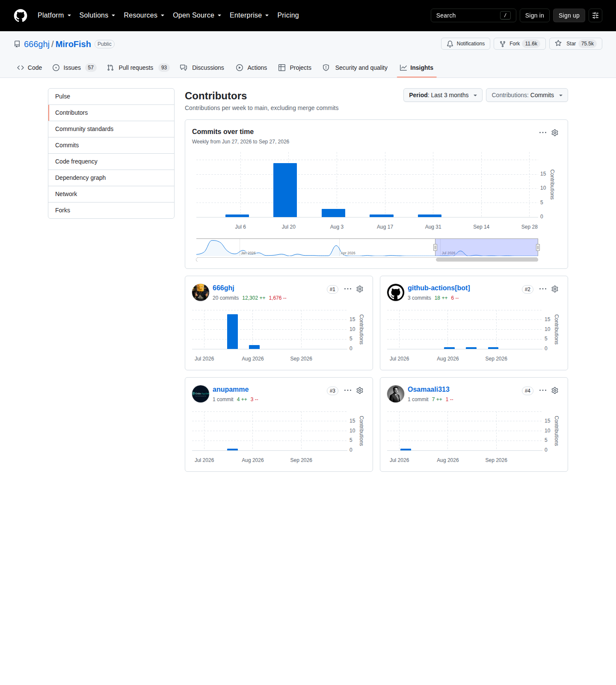Fork the MiroFish repository
The width and height of the screenshot is (616, 685).
click(x=520, y=44)
